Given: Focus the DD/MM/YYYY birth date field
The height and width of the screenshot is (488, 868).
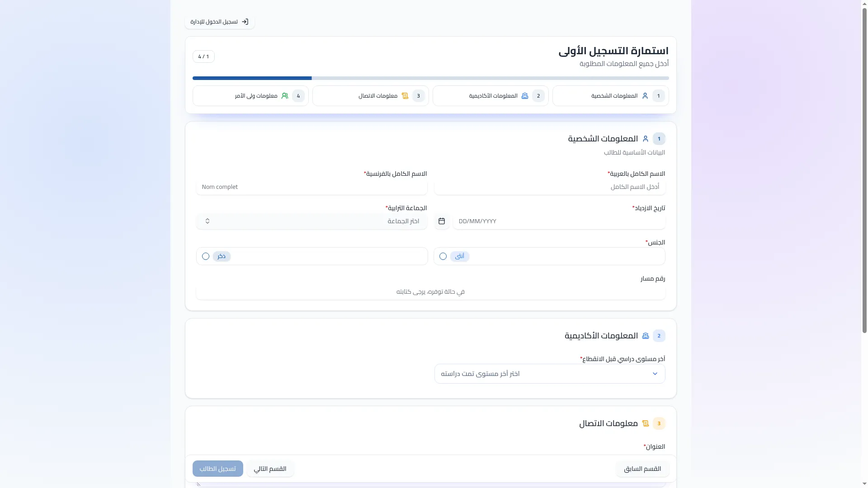Looking at the screenshot, I should pos(559,221).
